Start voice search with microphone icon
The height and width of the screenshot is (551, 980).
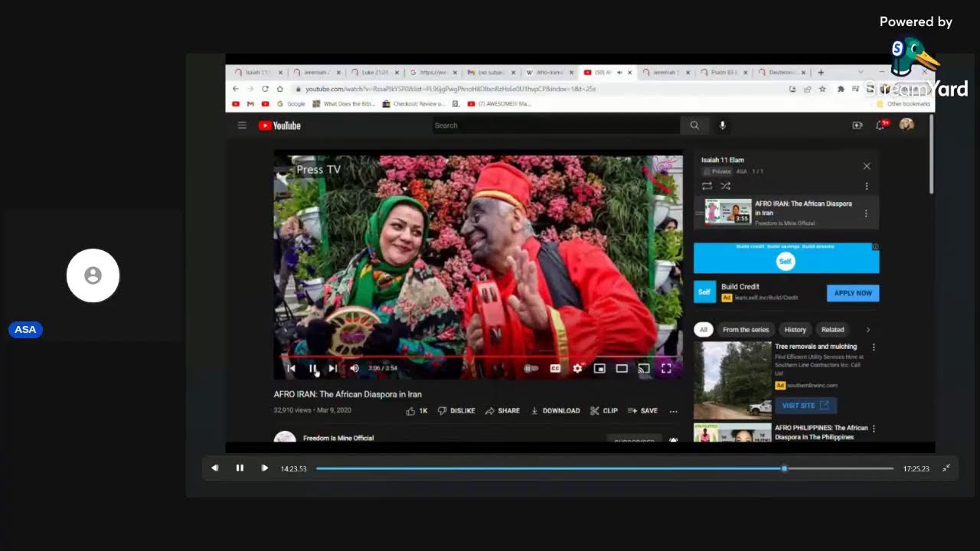pos(722,126)
